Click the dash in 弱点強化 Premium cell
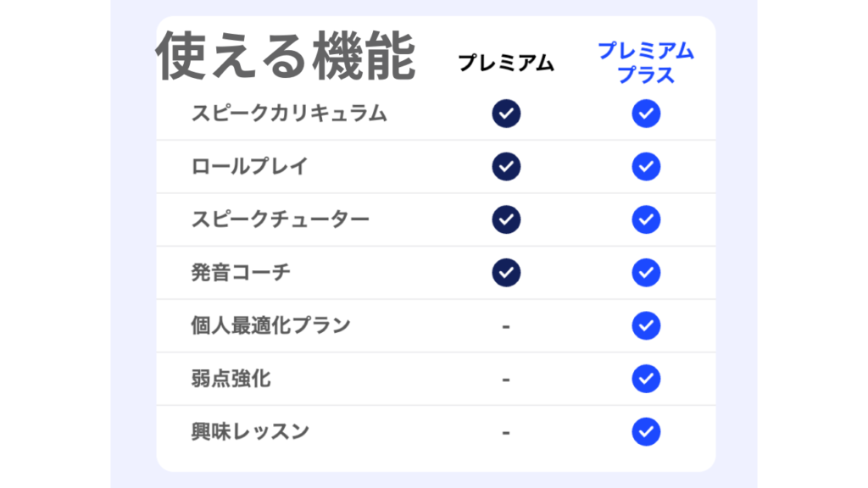 pyautogui.click(x=506, y=380)
